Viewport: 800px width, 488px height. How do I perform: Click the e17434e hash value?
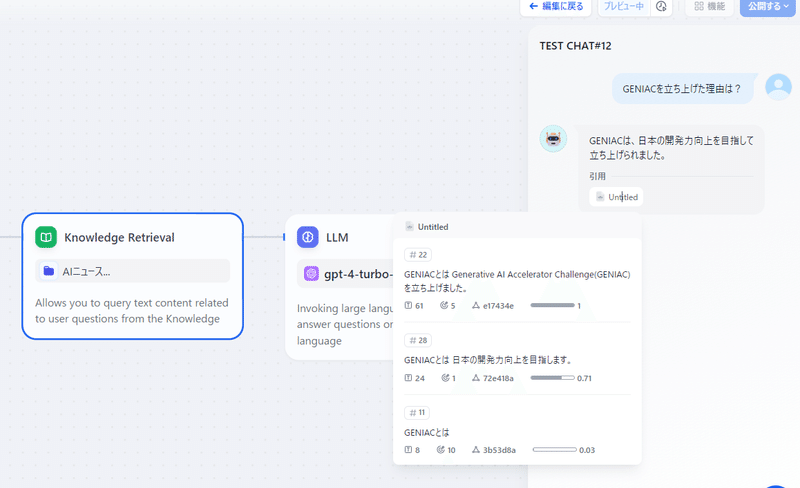(498, 306)
